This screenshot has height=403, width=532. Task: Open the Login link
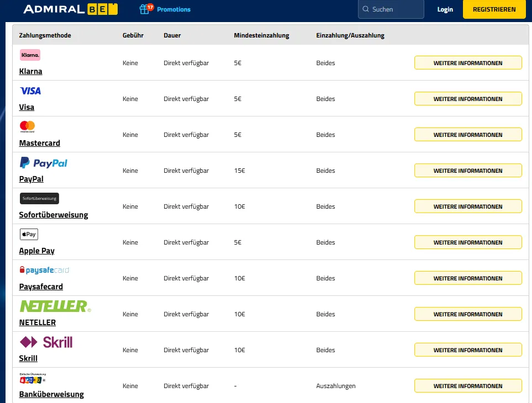445,9
